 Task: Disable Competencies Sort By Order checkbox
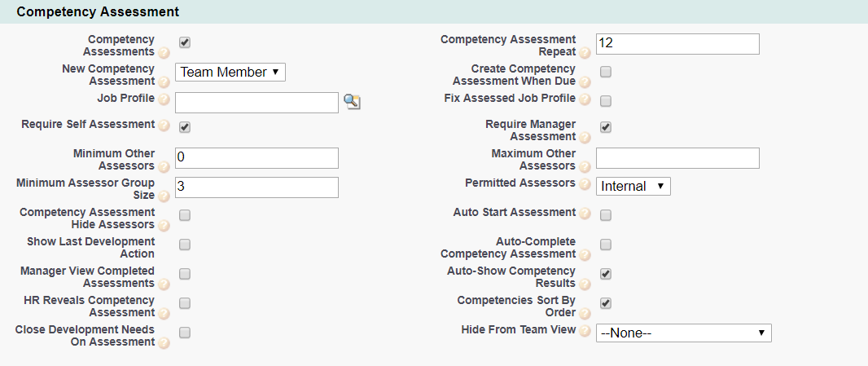point(606,303)
